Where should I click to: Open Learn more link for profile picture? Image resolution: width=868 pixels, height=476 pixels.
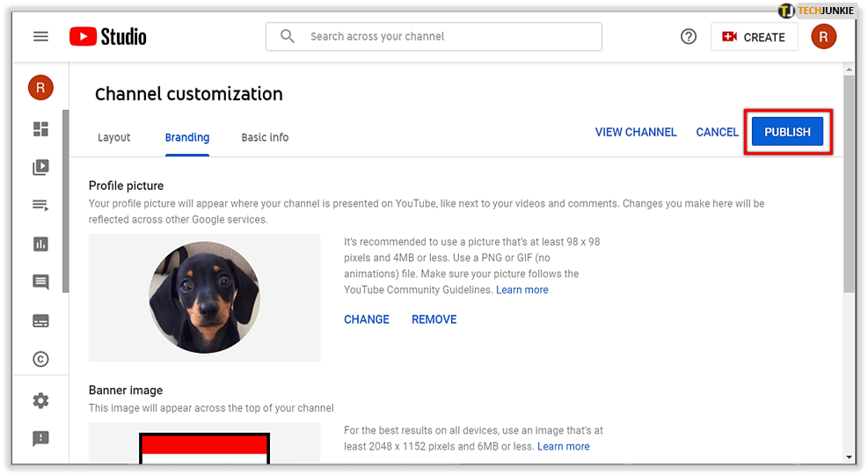522,289
